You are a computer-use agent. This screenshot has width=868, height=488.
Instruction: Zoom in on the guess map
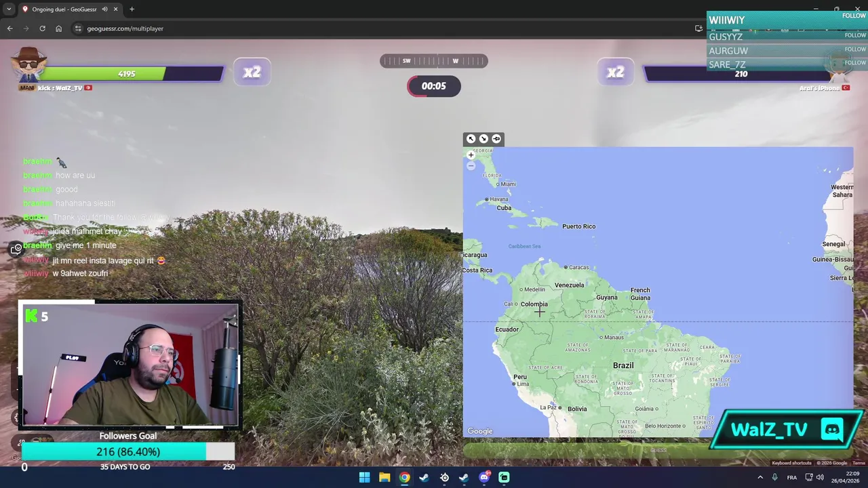click(471, 155)
